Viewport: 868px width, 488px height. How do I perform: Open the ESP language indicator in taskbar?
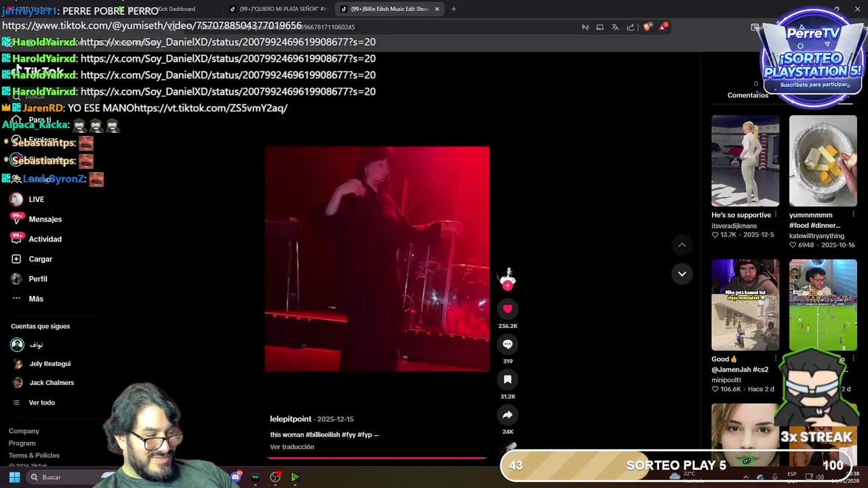pos(792,477)
